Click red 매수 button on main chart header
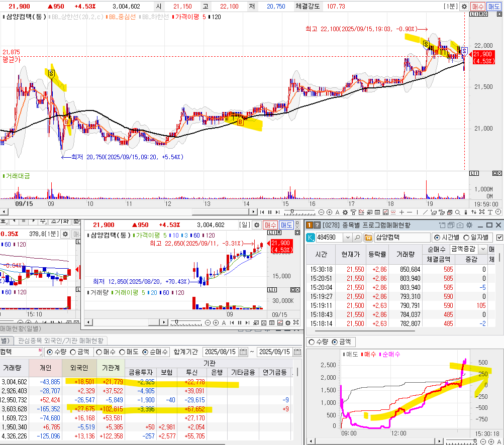This screenshot has width=504, height=445. pyautogui.click(x=478, y=7)
